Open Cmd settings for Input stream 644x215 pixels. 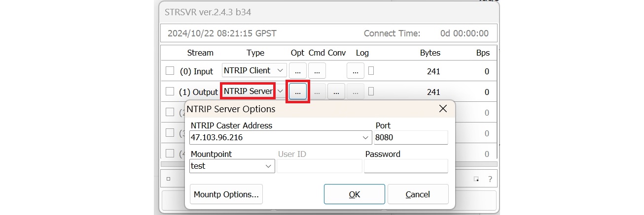pos(317,71)
